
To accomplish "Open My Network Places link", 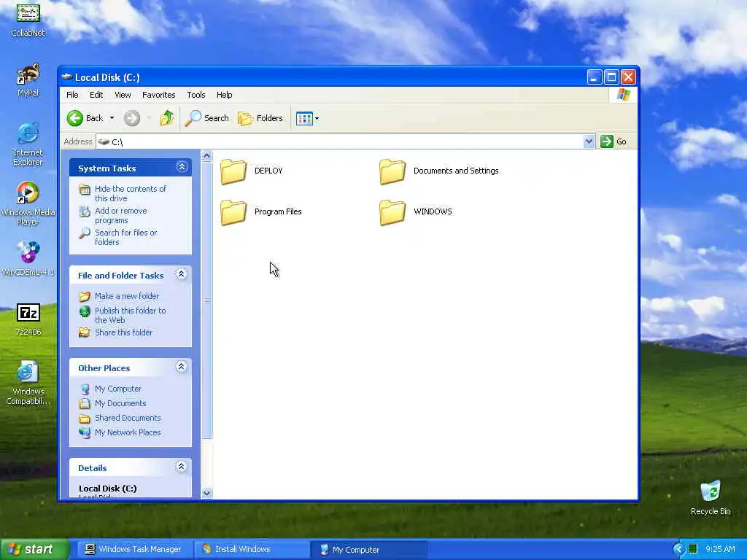I will [x=127, y=432].
